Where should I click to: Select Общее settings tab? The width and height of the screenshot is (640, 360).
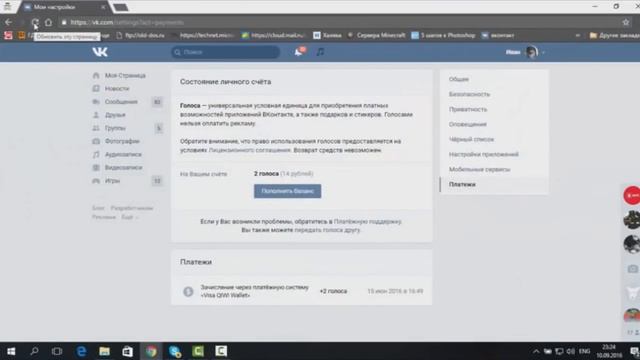pyautogui.click(x=459, y=79)
